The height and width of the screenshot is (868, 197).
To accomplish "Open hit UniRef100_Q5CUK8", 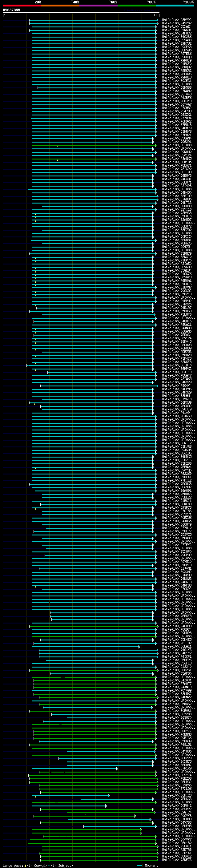I will (176, 484).
